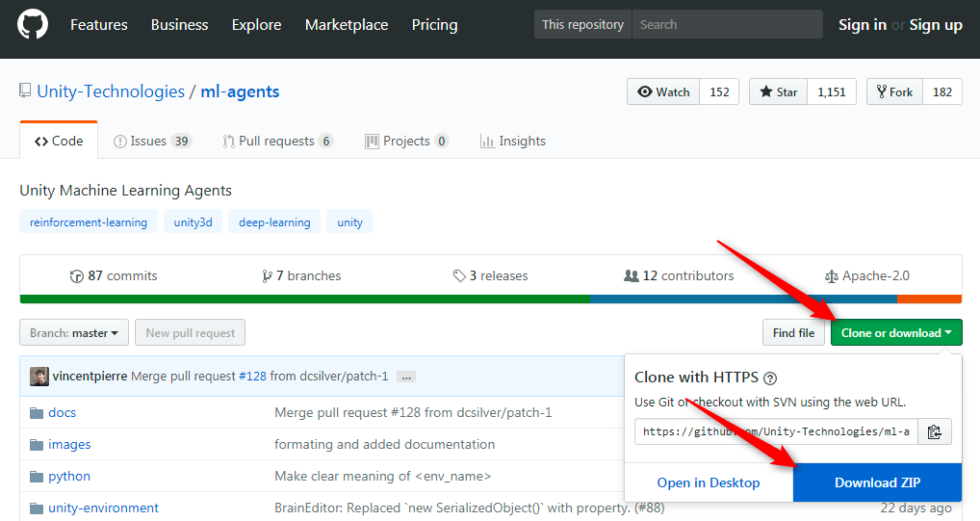This screenshot has height=521, width=980.
Task: Click the unity3d topic tag
Action: point(193,222)
